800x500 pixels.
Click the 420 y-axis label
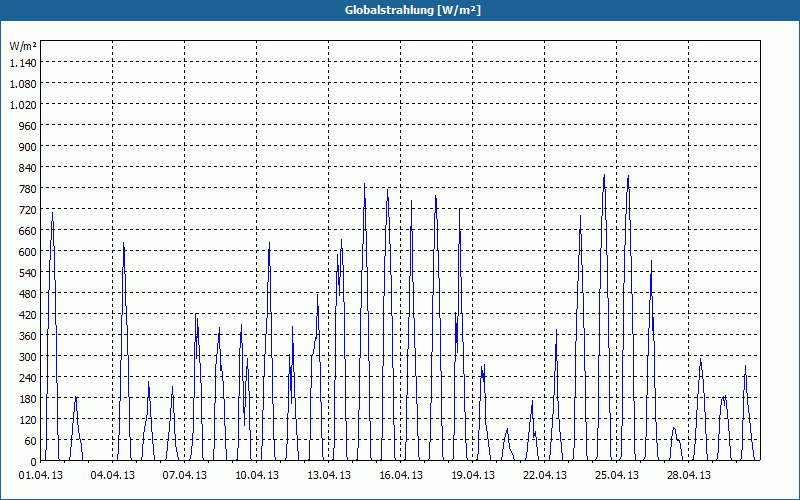29,315
